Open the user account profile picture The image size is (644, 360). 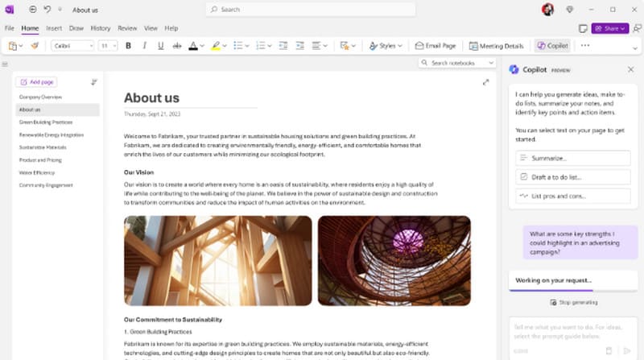tap(547, 10)
